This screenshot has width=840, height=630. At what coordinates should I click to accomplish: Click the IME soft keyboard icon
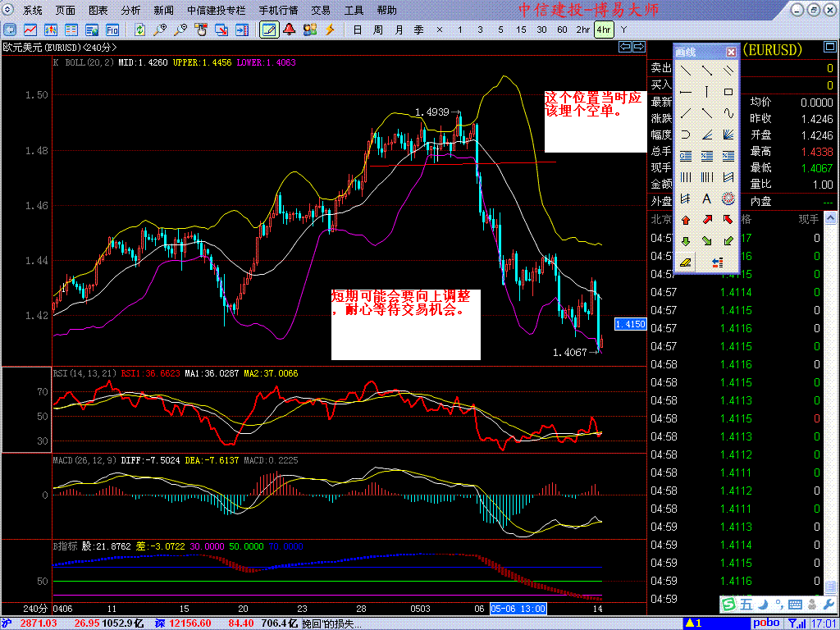[x=796, y=605]
